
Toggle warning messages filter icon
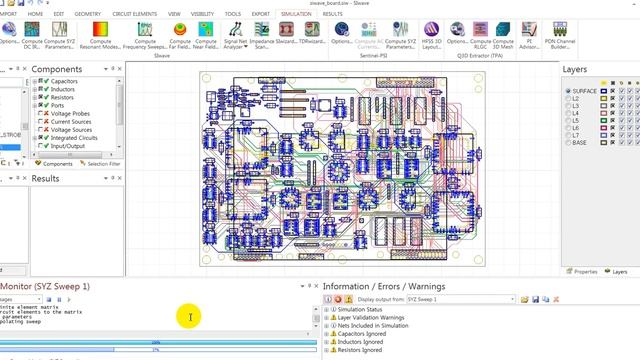[x=348, y=299]
